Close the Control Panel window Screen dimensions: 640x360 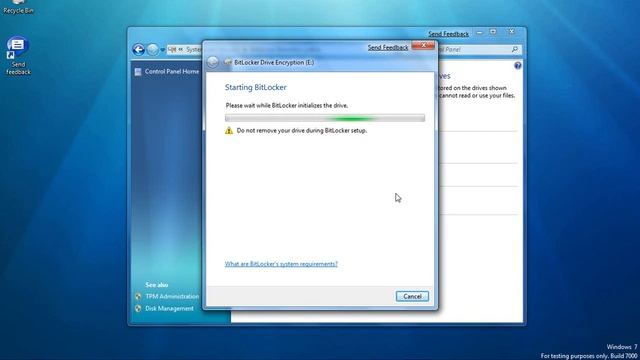pos(512,31)
